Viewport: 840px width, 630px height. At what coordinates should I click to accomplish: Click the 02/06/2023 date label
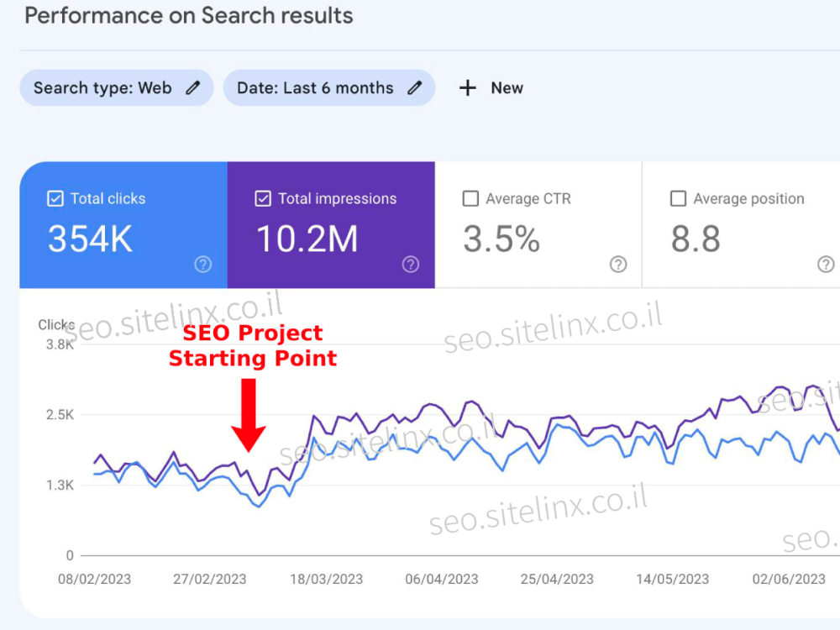pyautogui.click(x=789, y=579)
